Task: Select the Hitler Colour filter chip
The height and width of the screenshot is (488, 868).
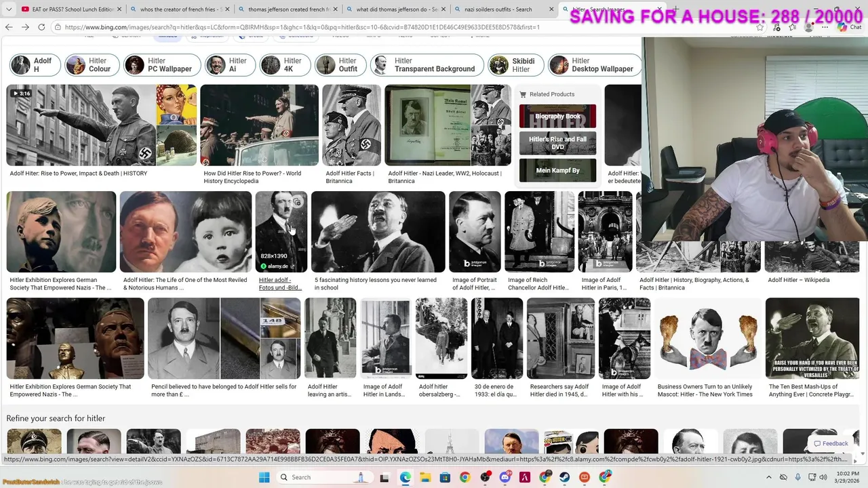Action: pyautogui.click(x=92, y=65)
